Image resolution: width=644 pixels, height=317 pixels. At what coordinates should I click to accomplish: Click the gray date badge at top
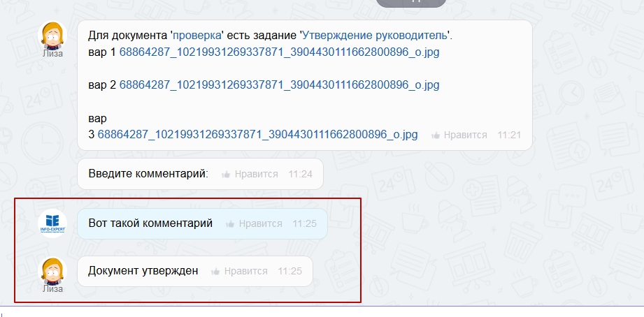click(x=411, y=3)
